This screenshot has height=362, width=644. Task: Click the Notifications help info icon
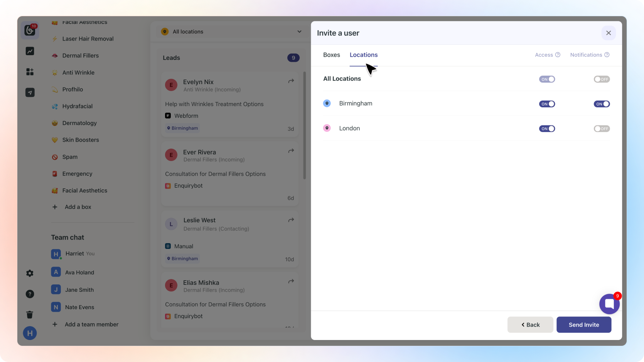point(607,55)
